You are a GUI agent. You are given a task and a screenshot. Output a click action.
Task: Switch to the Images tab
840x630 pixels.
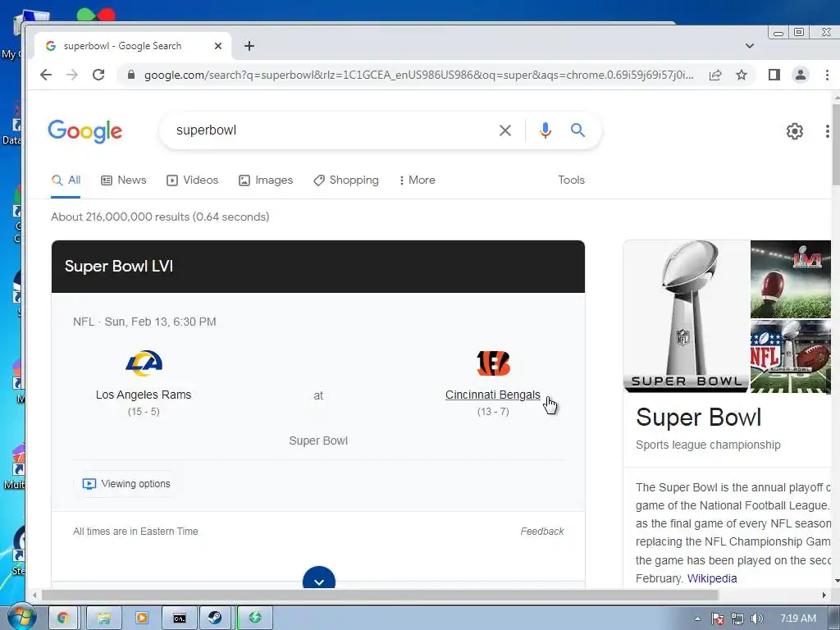266,180
